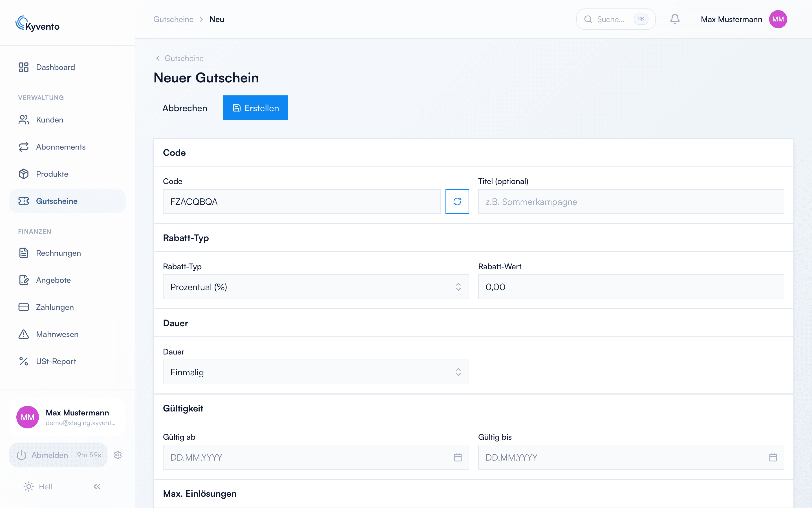Click the back chevron beside Gutscheine
This screenshot has width=812, height=508.
158,58
